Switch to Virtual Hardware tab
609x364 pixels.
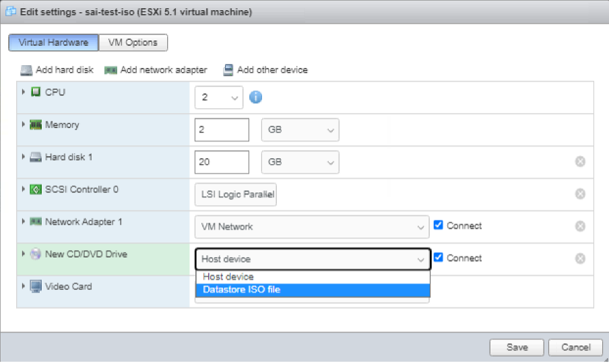point(54,42)
